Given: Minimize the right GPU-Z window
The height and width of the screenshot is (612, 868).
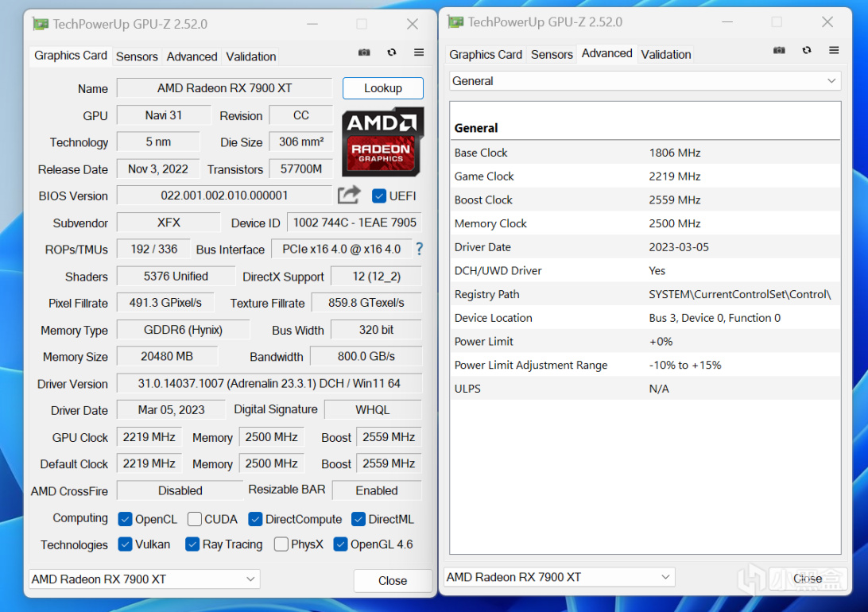Looking at the screenshot, I should point(727,22).
